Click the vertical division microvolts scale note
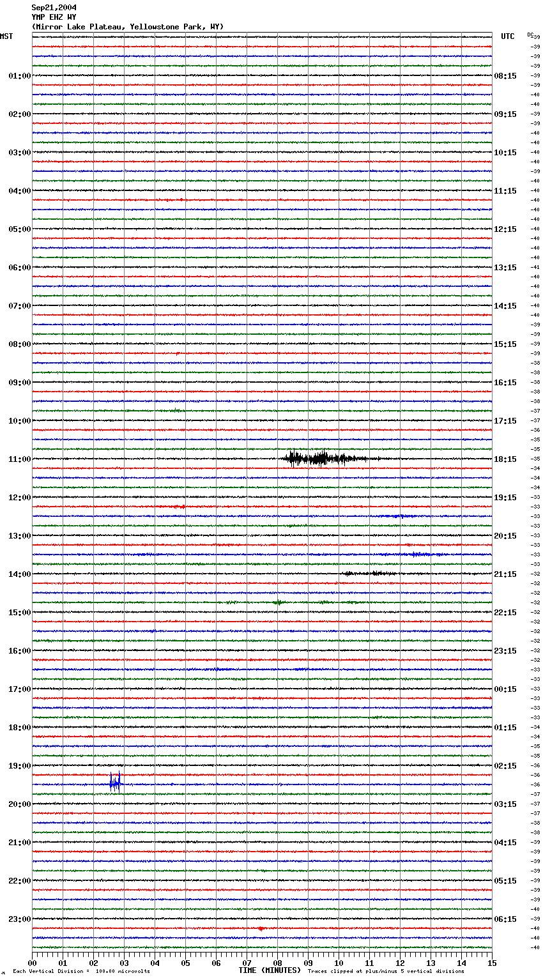The height and width of the screenshot is (980, 543). [81, 972]
